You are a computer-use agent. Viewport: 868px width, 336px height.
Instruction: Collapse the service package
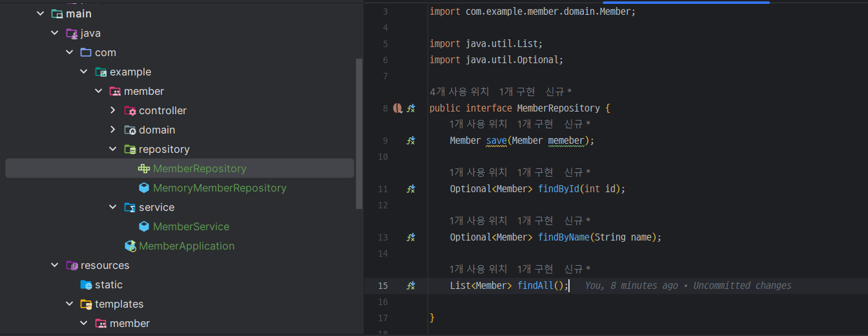tap(113, 207)
